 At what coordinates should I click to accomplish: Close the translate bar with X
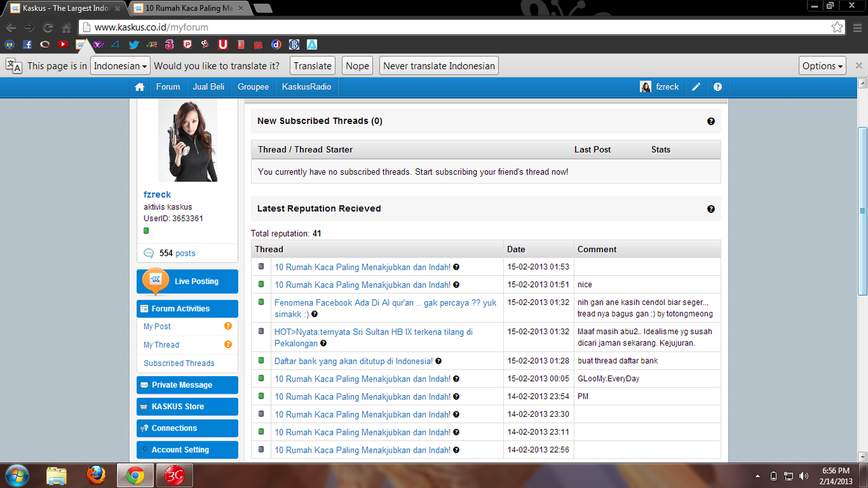pyautogui.click(x=859, y=66)
